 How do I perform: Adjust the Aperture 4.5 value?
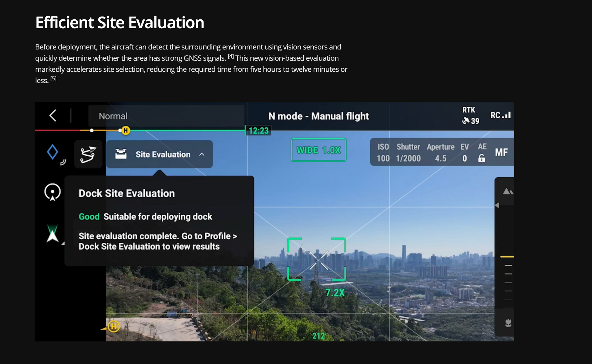[441, 153]
